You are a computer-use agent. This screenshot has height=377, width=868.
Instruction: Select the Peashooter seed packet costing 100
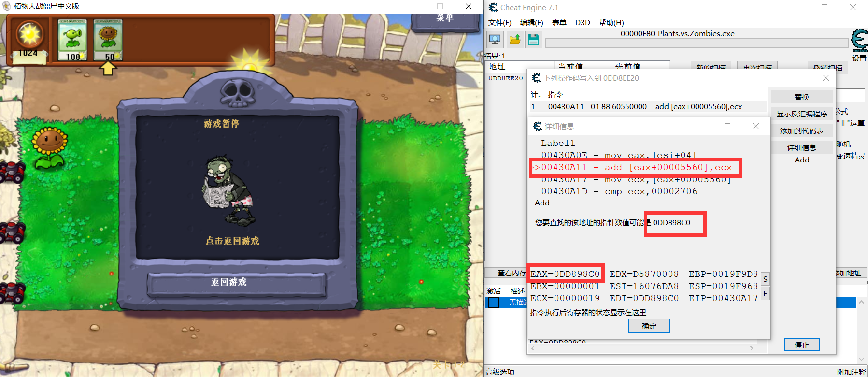[72, 40]
